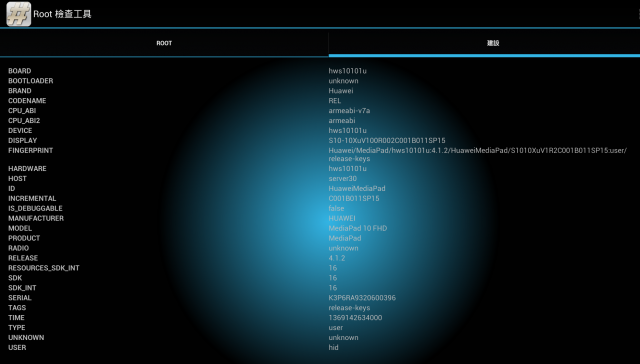Click the CPU_ABI label
The height and width of the screenshot is (364, 640).
[22, 111]
